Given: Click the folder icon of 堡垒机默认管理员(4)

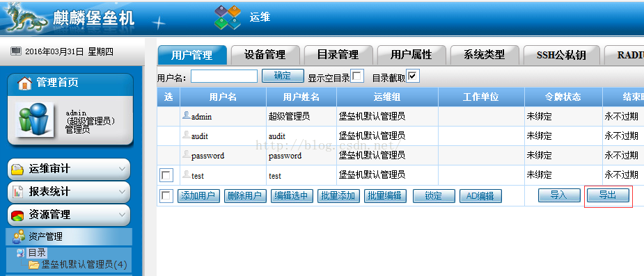Looking at the screenshot, I should pos(33,265).
